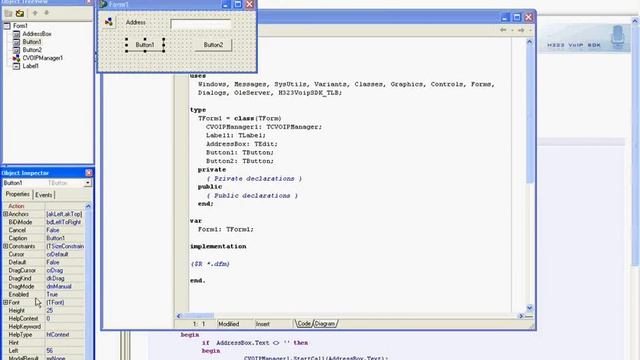640x360 pixels.
Task: Click DragMode property value dmManual
Action: tap(65, 287)
